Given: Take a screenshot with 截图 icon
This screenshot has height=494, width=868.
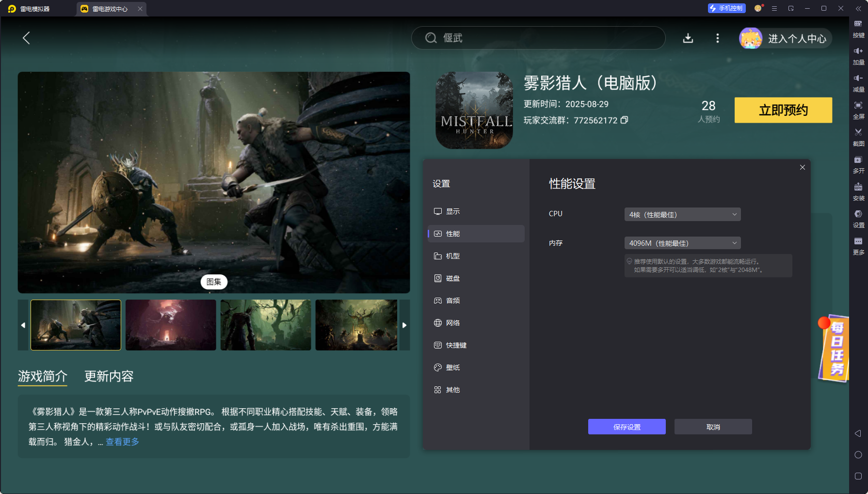Looking at the screenshot, I should pyautogui.click(x=858, y=138).
